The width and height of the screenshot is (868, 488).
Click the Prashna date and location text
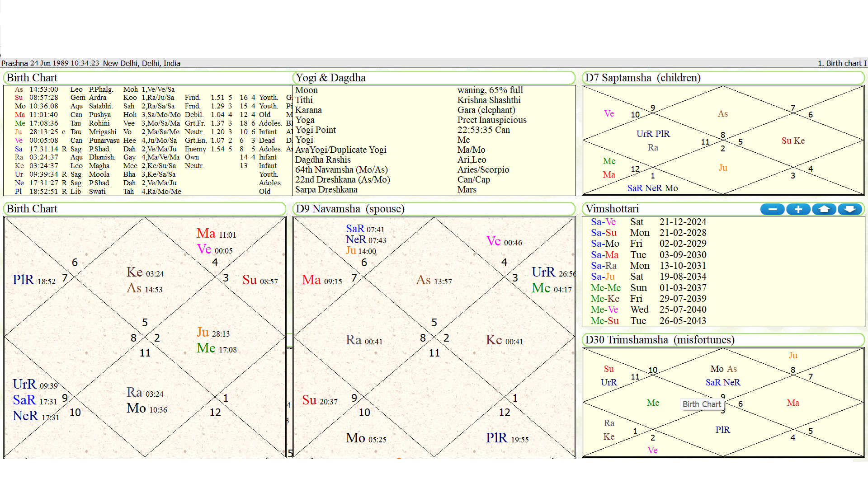click(x=91, y=63)
